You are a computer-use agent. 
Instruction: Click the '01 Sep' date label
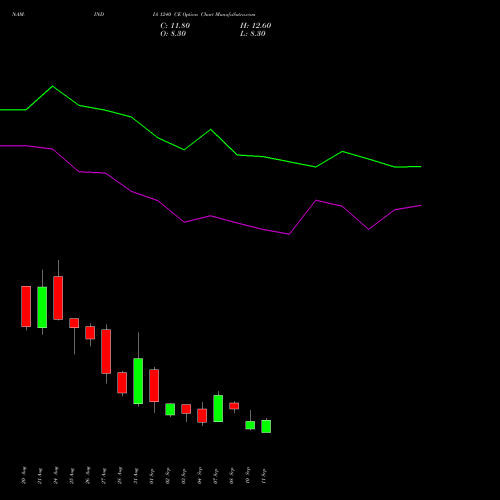tap(152, 475)
